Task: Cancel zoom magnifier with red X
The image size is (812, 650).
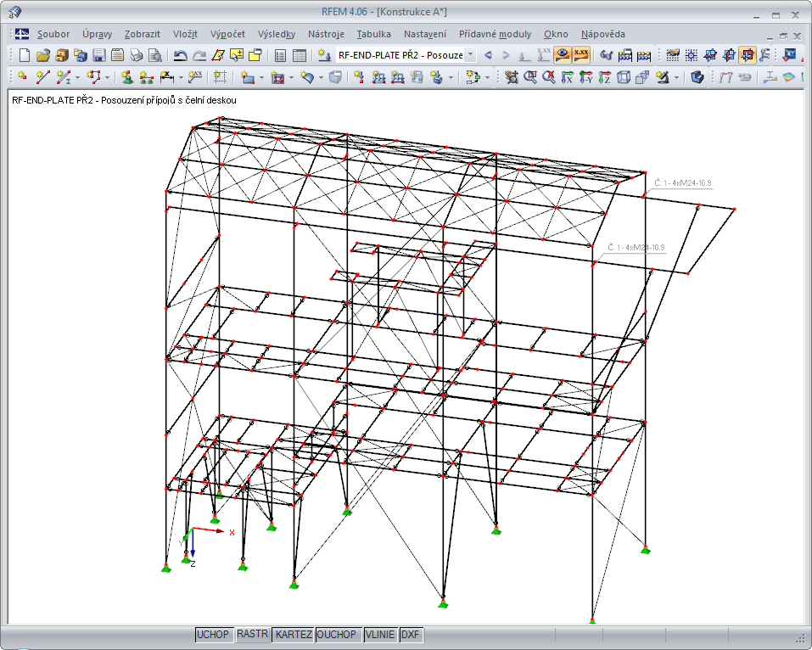Action: 548,77
